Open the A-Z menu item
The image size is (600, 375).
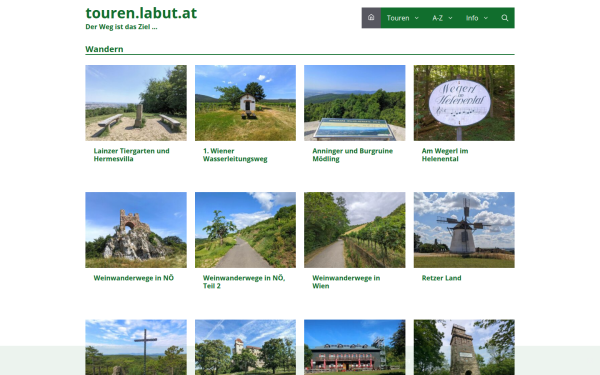[x=437, y=18]
